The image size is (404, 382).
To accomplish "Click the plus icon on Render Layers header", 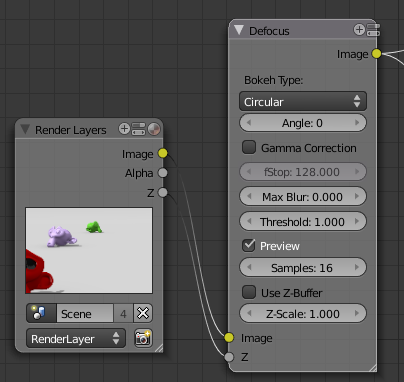I will coord(124,129).
